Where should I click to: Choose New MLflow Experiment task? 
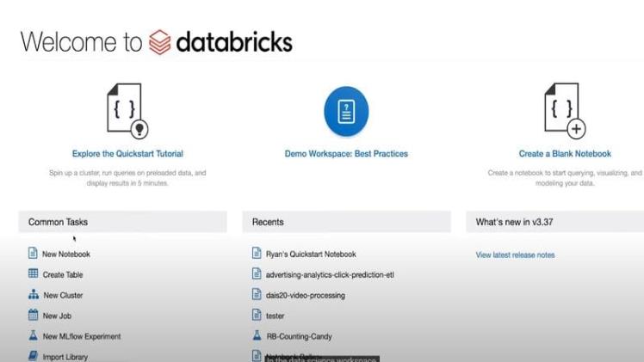click(82, 337)
